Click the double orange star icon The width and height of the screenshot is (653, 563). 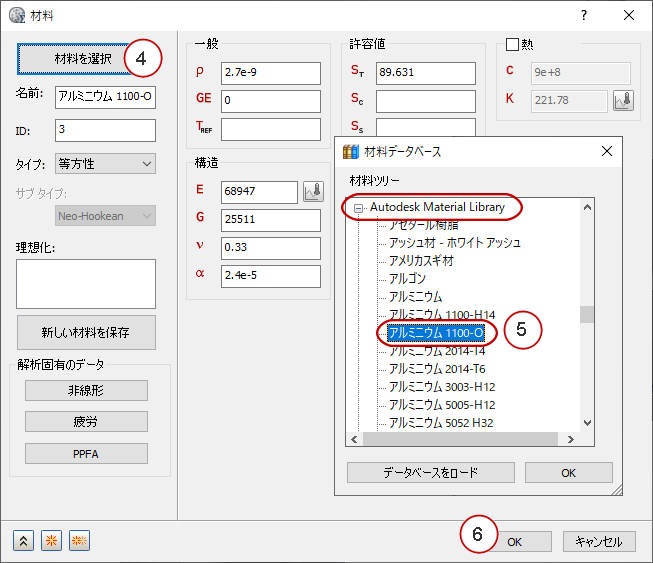click(80, 541)
